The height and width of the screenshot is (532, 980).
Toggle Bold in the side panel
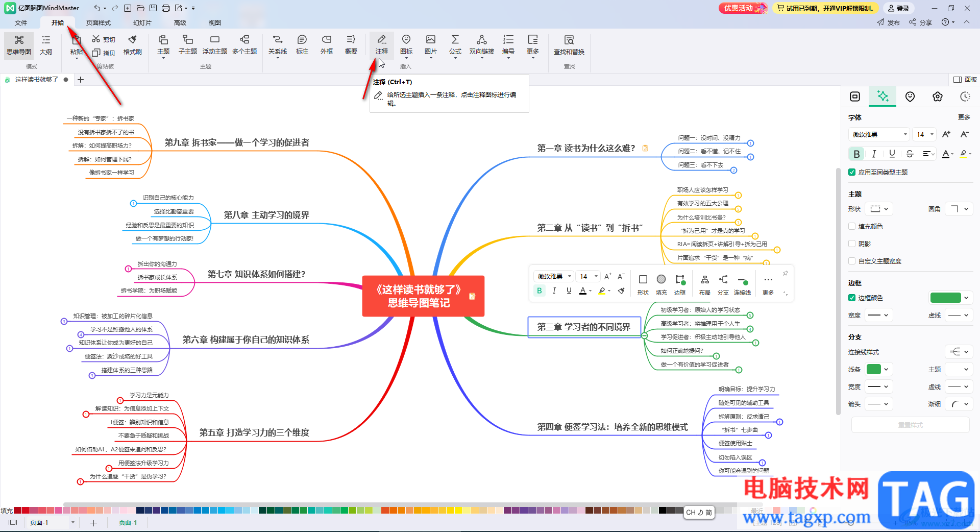pyautogui.click(x=856, y=154)
